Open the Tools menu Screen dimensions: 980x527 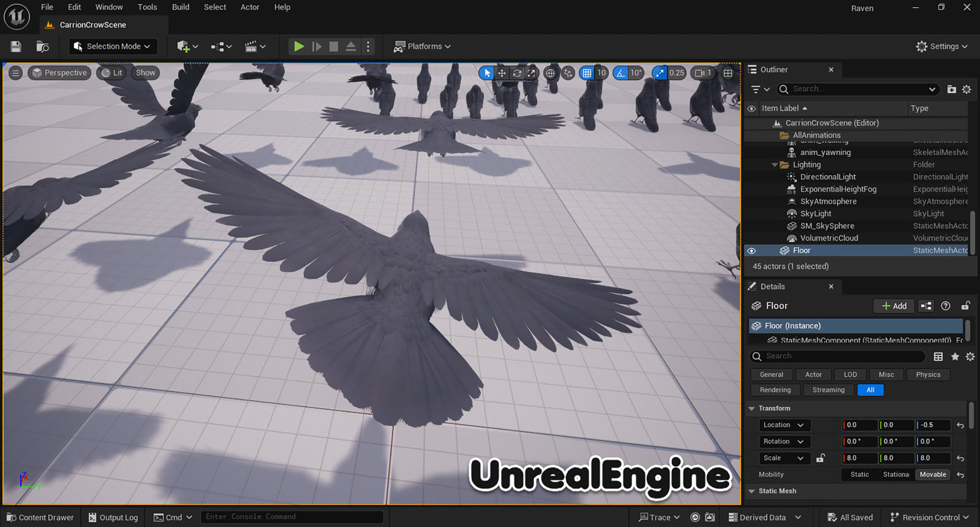pos(147,7)
